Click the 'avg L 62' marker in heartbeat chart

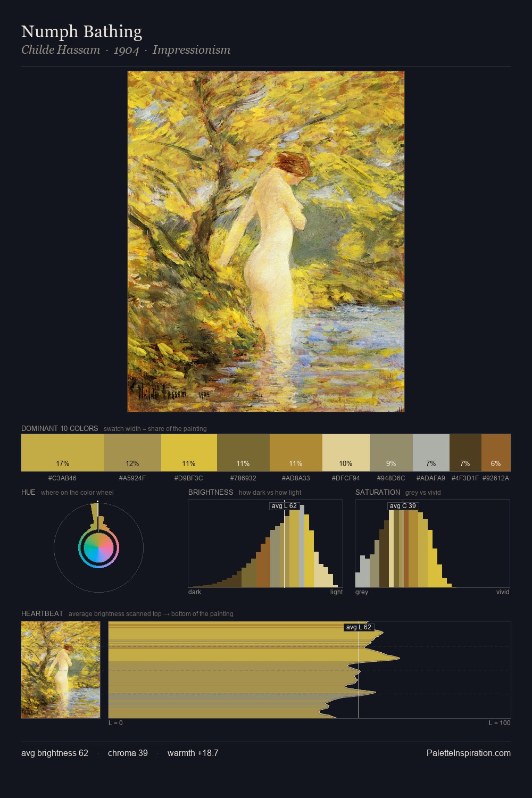359,627
